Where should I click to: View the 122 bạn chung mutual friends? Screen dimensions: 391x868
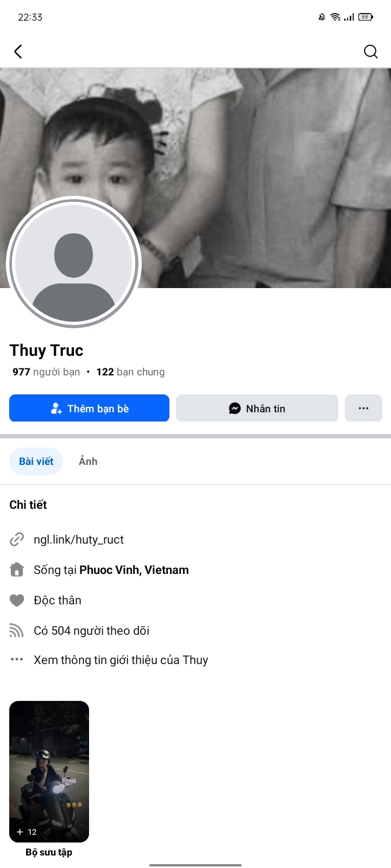click(130, 372)
